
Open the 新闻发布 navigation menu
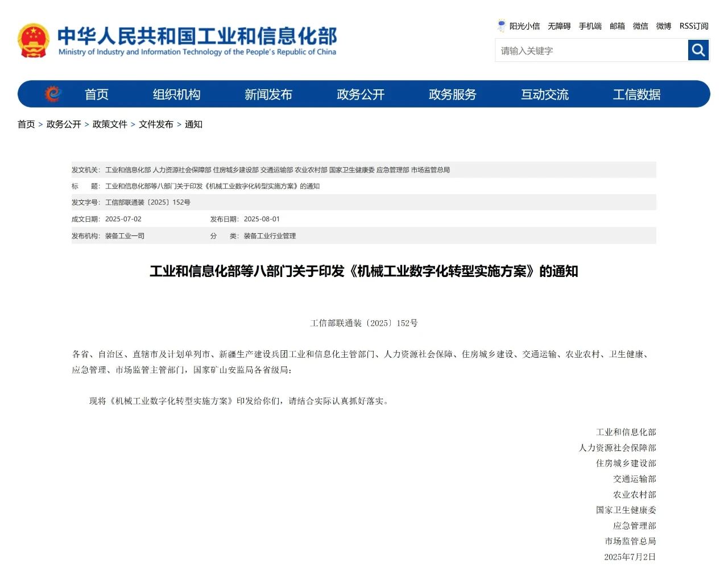[x=268, y=94]
